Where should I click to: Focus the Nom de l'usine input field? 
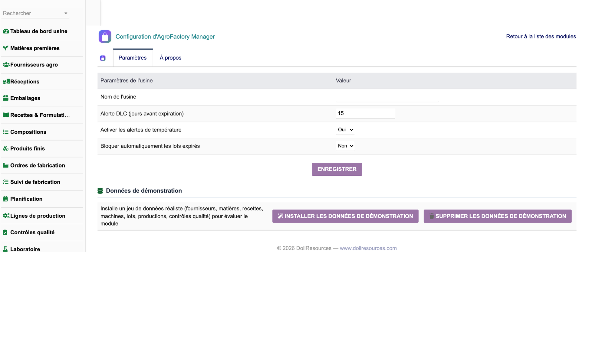click(x=387, y=97)
